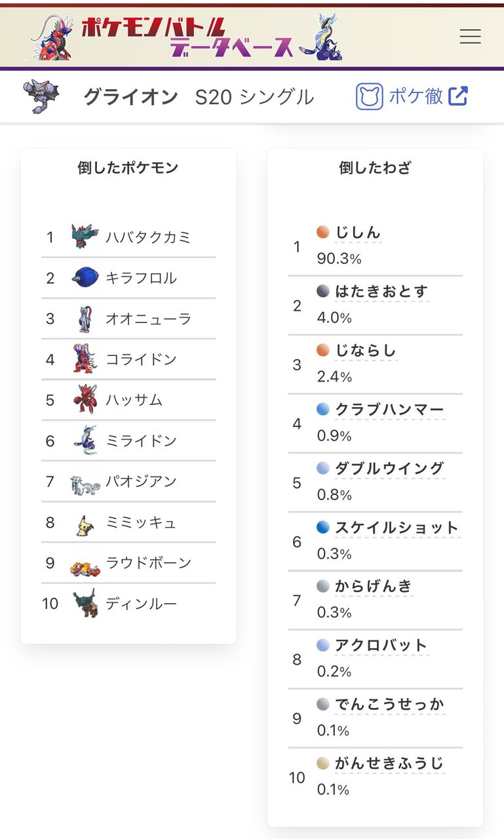Click the じしん move name
The width and height of the screenshot is (504, 839).
tap(357, 232)
